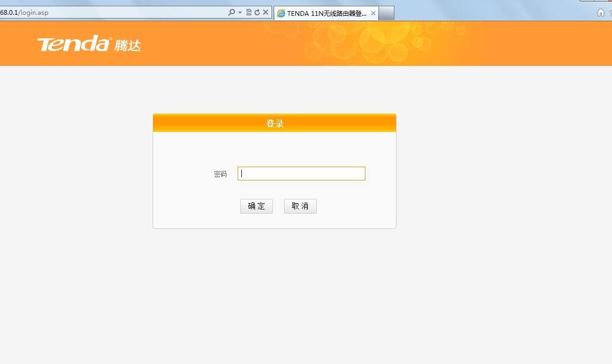Click the Compatibility View icon

[x=248, y=12]
